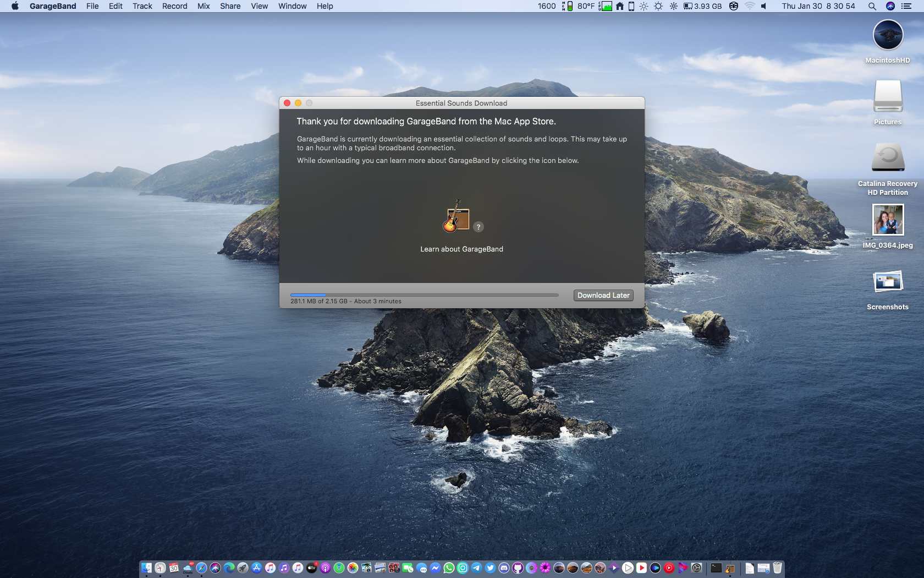Click the GarageBand icon in the Dock
Screen dimensions: 924x578
click(x=730, y=568)
